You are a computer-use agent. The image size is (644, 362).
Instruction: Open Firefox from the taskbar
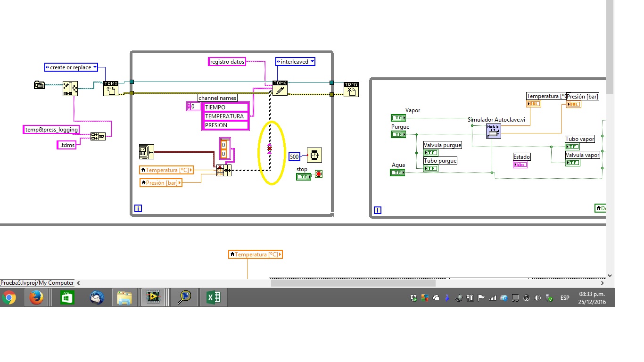pyautogui.click(x=36, y=297)
